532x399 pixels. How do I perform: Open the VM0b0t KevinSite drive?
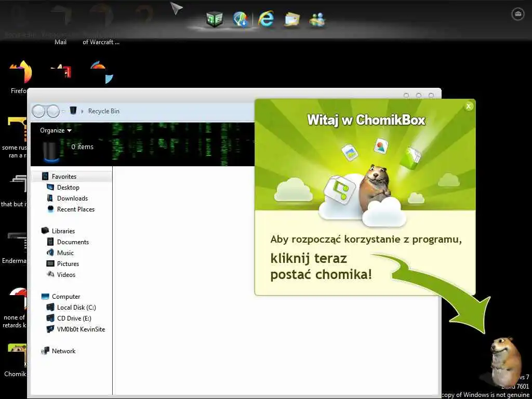[x=81, y=329]
